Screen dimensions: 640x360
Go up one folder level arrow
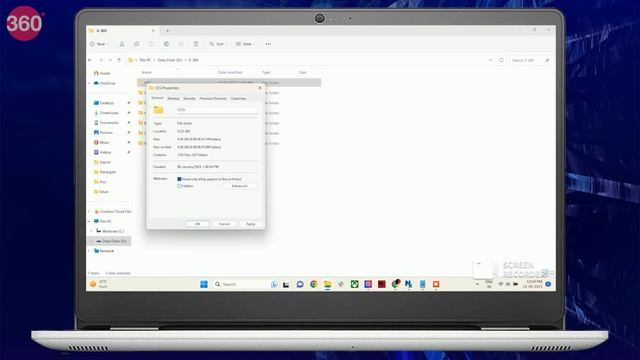click(119, 60)
